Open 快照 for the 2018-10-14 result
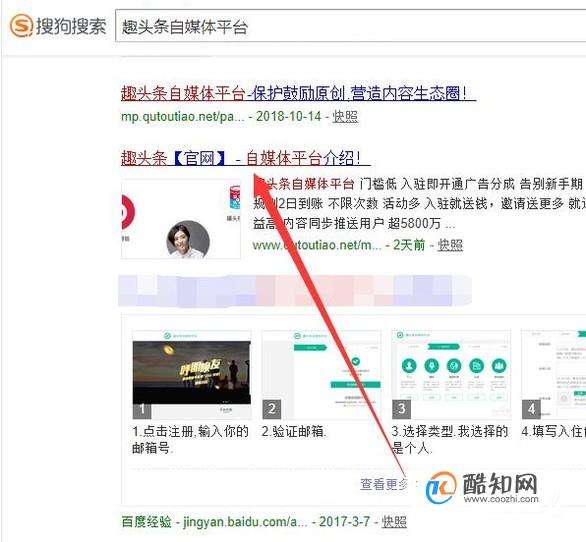This screenshot has width=586, height=542. [x=345, y=117]
